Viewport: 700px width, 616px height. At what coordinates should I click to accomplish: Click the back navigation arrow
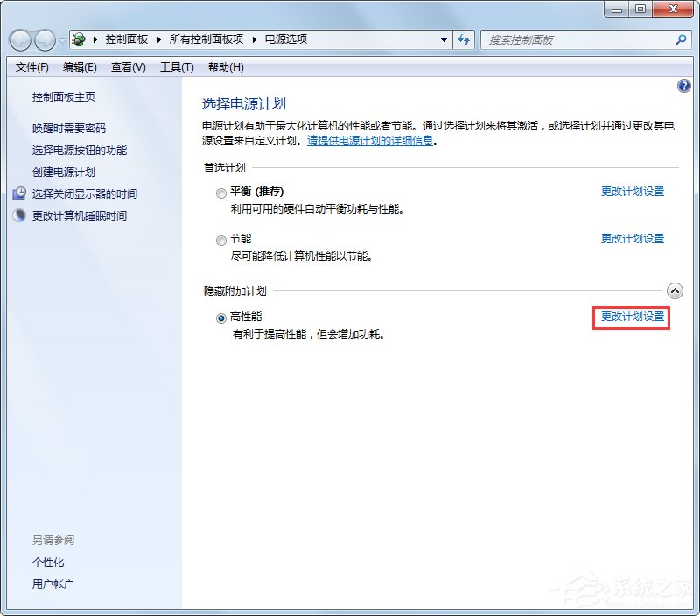point(19,40)
